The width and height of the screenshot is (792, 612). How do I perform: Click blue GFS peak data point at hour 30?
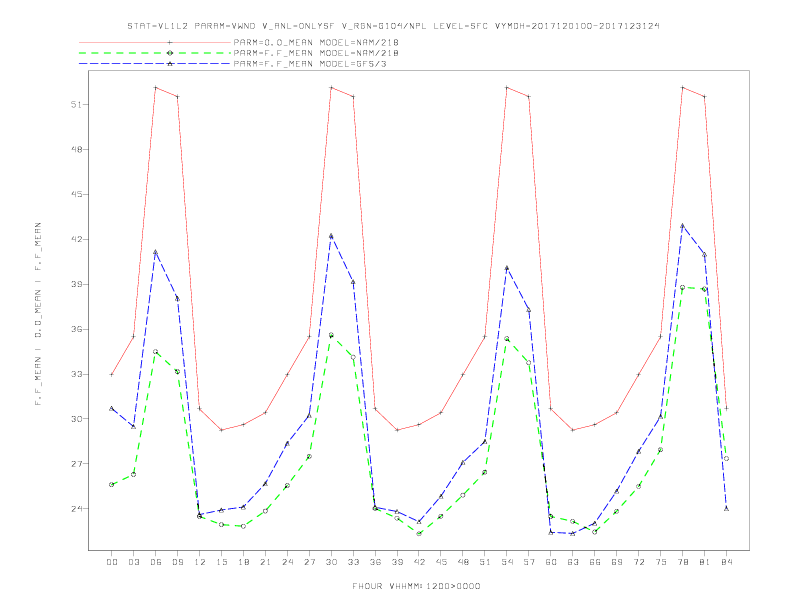pos(331,236)
